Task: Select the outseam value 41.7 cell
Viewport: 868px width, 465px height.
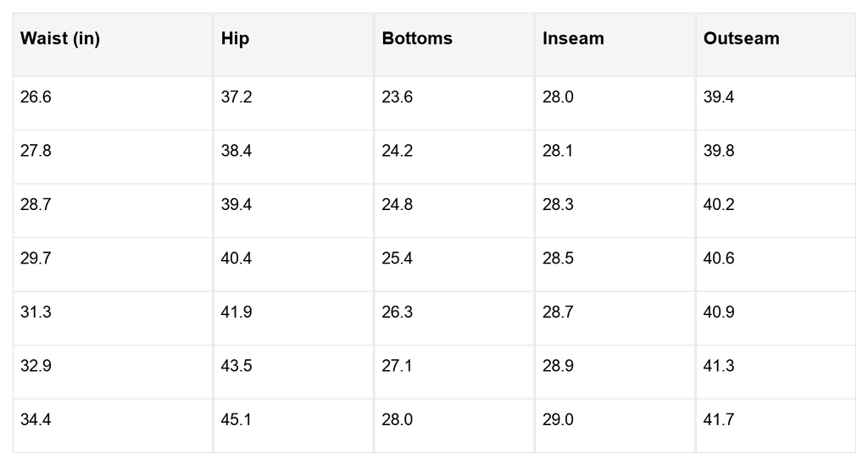Action: click(719, 420)
